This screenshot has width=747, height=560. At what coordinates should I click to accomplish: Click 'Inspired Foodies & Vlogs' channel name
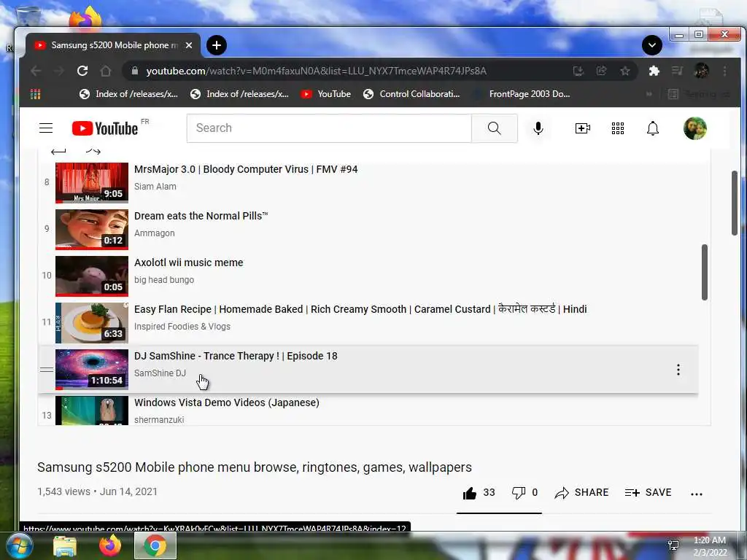(x=182, y=327)
